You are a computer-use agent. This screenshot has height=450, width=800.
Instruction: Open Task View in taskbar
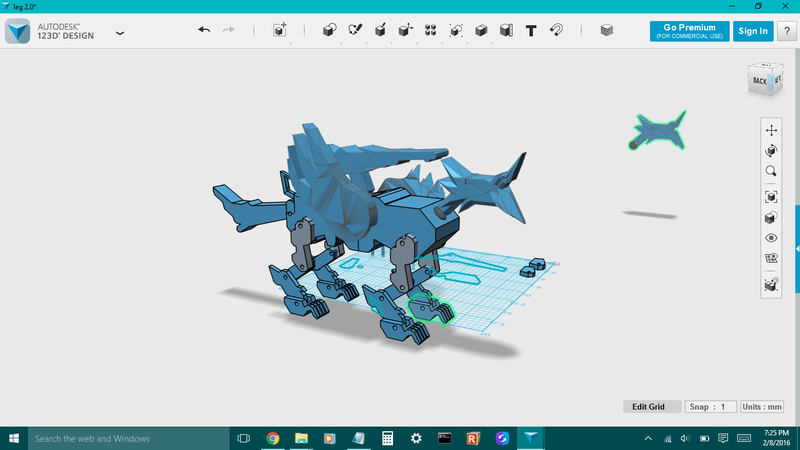tap(244, 438)
